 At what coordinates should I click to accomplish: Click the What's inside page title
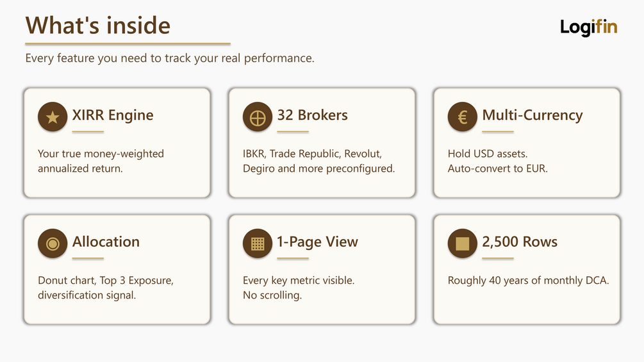click(x=98, y=26)
